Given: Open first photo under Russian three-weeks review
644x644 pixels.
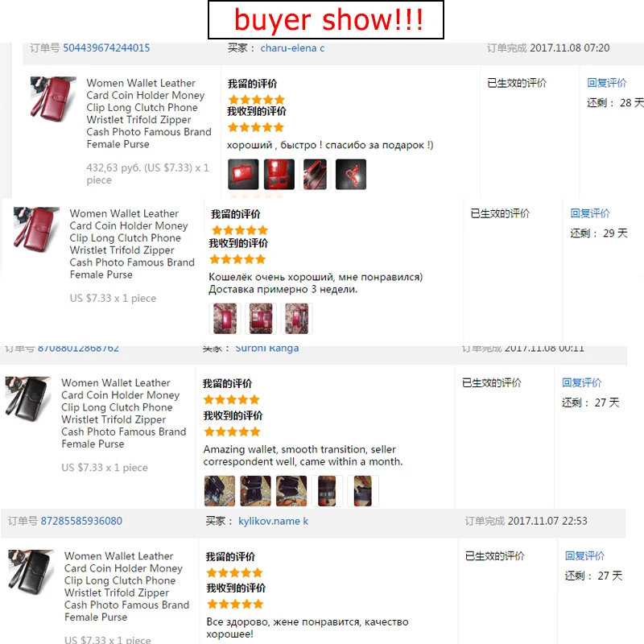Looking at the screenshot, I should pyautogui.click(x=225, y=318).
